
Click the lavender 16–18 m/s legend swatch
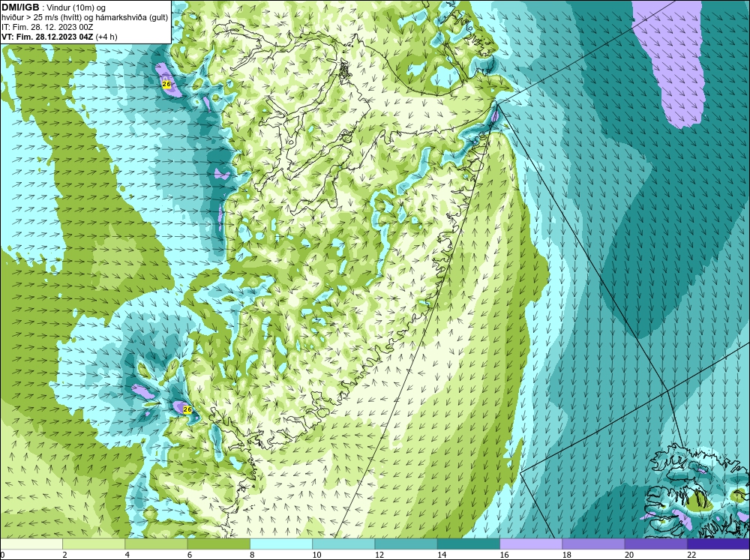[x=531, y=544]
